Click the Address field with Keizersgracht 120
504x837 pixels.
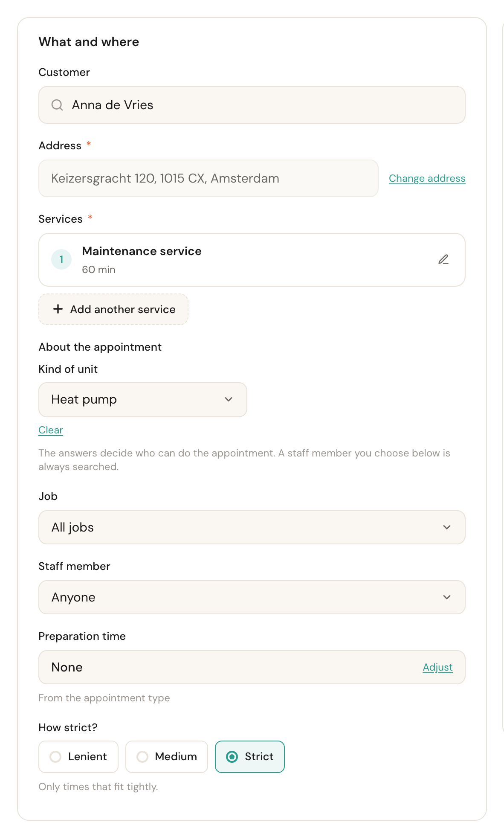click(209, 178)
